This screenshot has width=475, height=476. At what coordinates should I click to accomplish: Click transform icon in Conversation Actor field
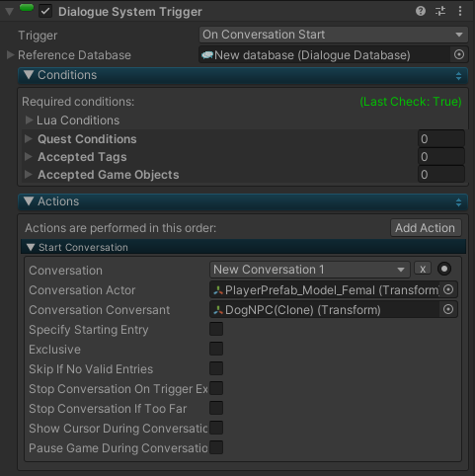pos(218,290)
